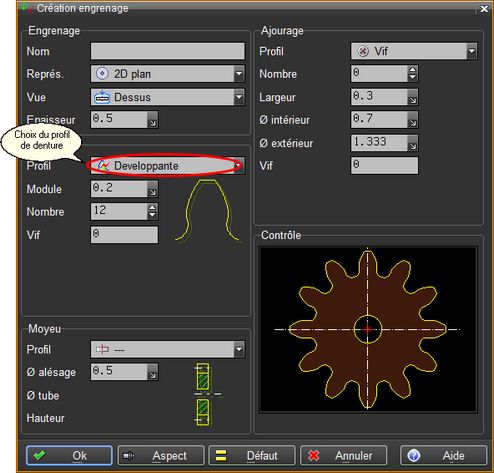Click the Épaisseur field arrow icon

(153, 120)
